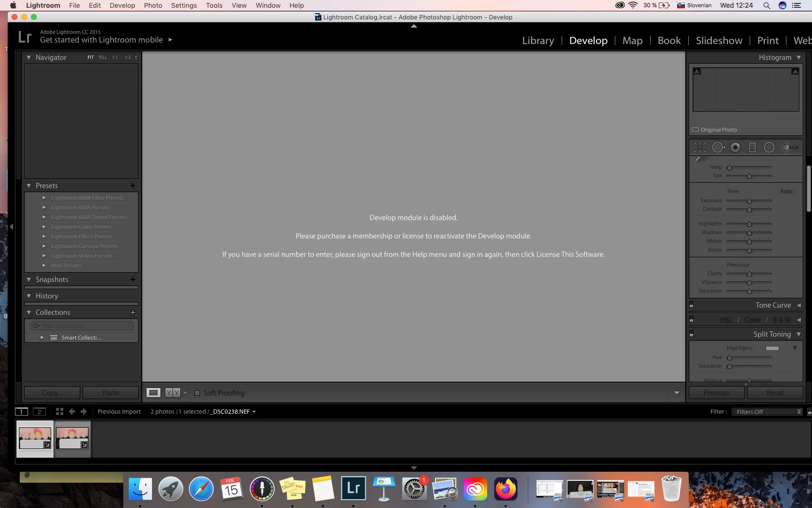812x508 pixels.
Task: Pick the White Balance Selector eyedropper
Action: tap(698, 159)
